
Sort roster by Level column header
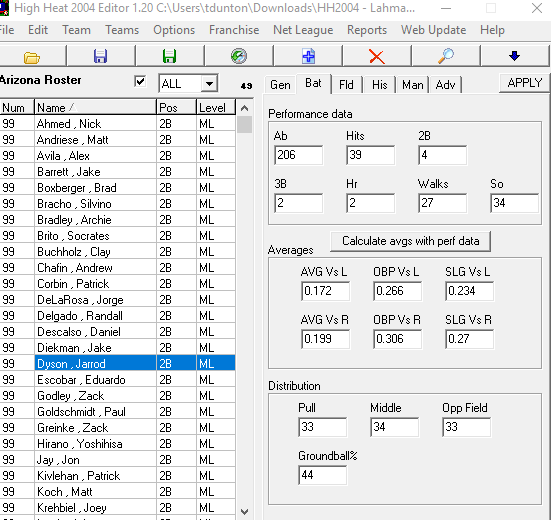(216, 108)
